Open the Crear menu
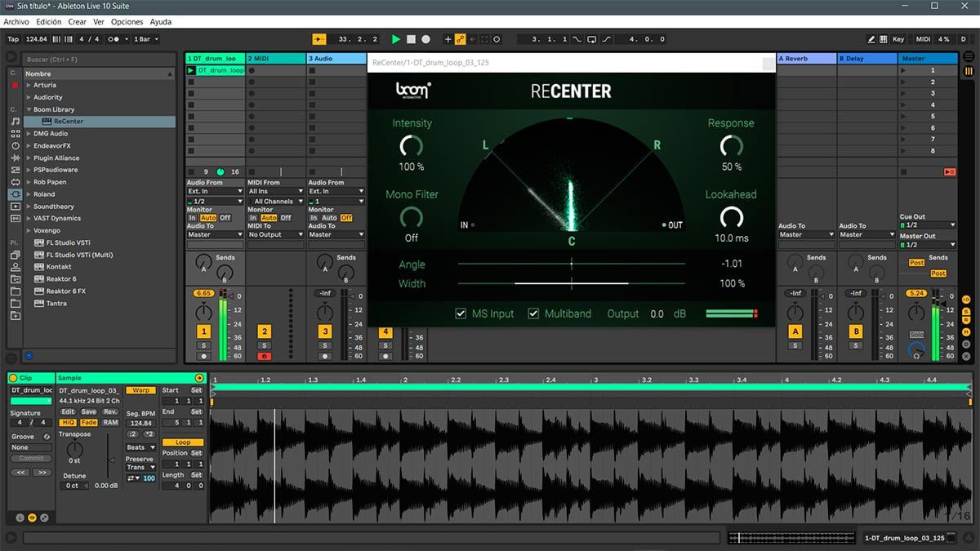Image resolution: width=980 pixels, height=551 pixels. [x=78, y=22]
